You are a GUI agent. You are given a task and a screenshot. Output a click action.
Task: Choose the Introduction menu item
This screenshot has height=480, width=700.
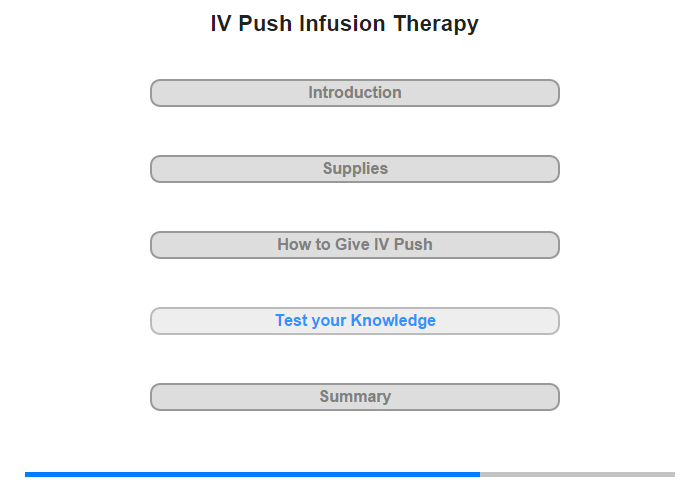pyautogui.click(x=354, y=93)
